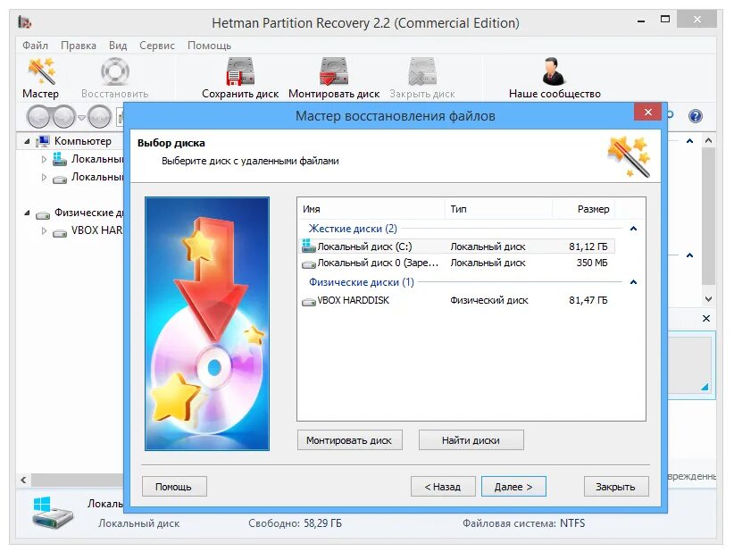The height and width of the screenshot is (560, 734).
Task: Click the main window vertical scrollbar up arrow
Action: click(708, 140)
